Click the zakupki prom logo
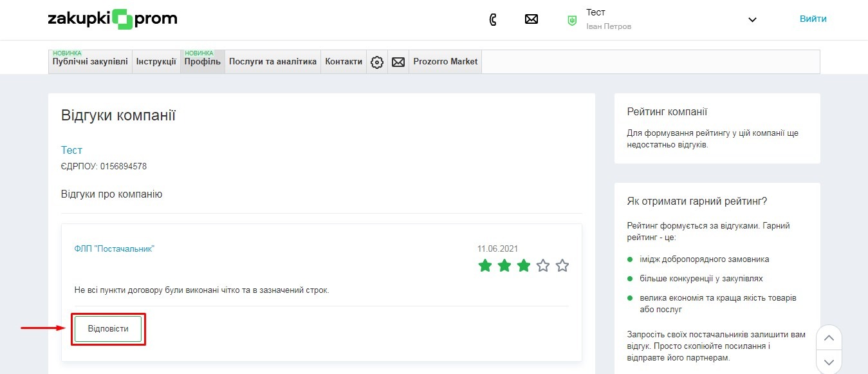 click(113, 19)
